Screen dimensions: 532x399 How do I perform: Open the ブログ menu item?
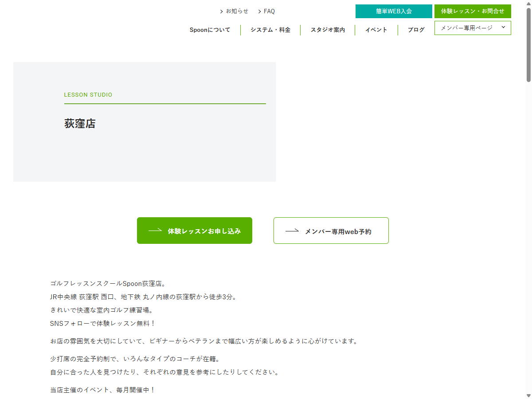(x=416, y=30)
